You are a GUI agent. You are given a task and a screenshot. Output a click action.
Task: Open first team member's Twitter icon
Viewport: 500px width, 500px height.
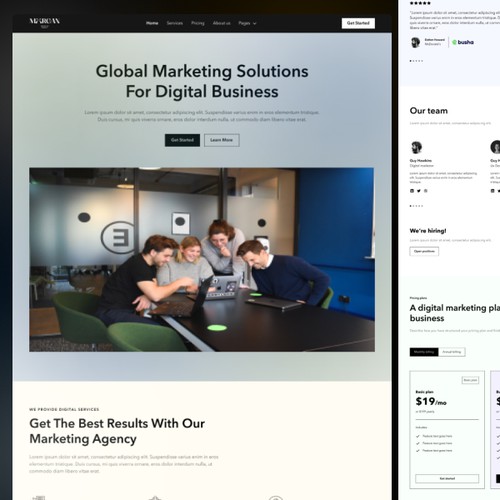pyautogui.click(x=419, y=191)
